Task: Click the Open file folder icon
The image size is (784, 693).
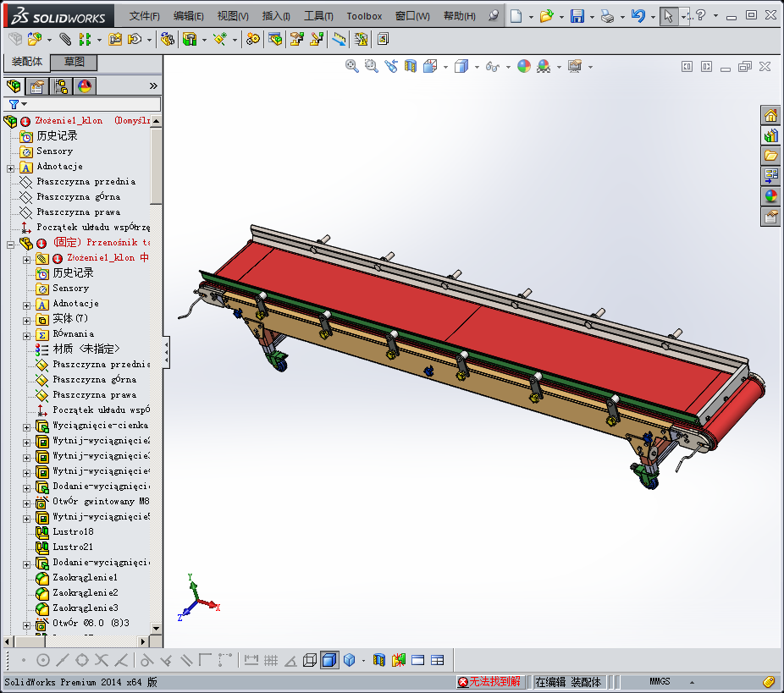Action: (x=546, y=16)
